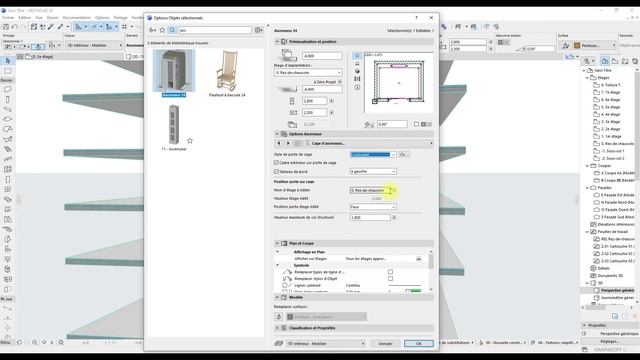Click the green pen color swatch
640x360 pixels.
(x=415, y=291)
